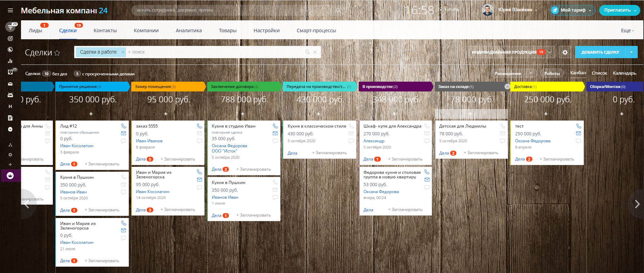Image resolution: width=644 pixels, height=273 pixels.
Task: Open the activity feed icon with badge 20
Action: click(10, 27)
